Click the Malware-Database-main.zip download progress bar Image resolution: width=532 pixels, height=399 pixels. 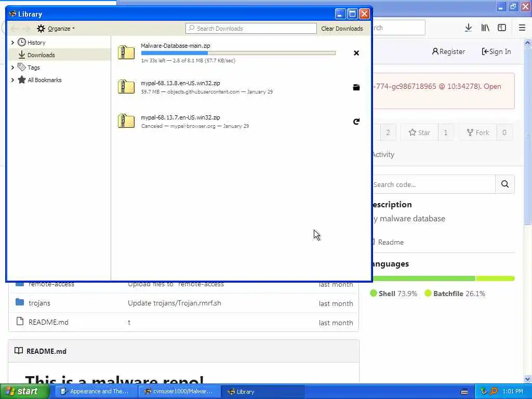(x=238, y=53)
